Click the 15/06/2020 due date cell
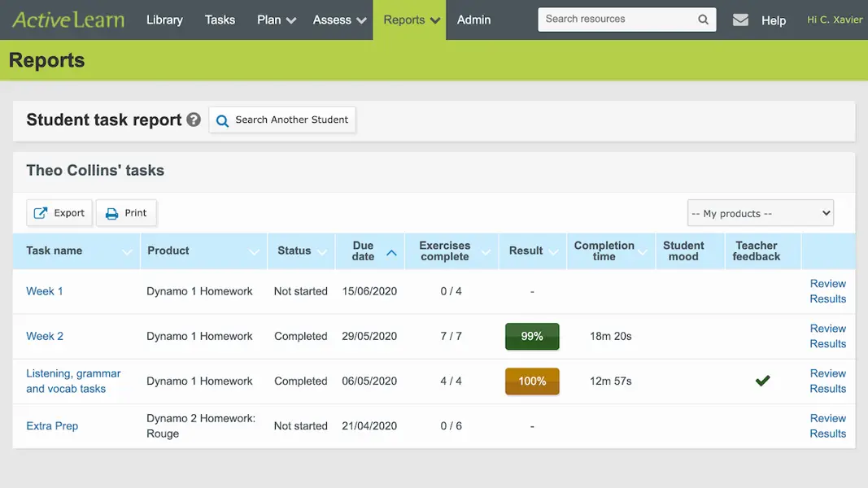 [x=369, y=291]
